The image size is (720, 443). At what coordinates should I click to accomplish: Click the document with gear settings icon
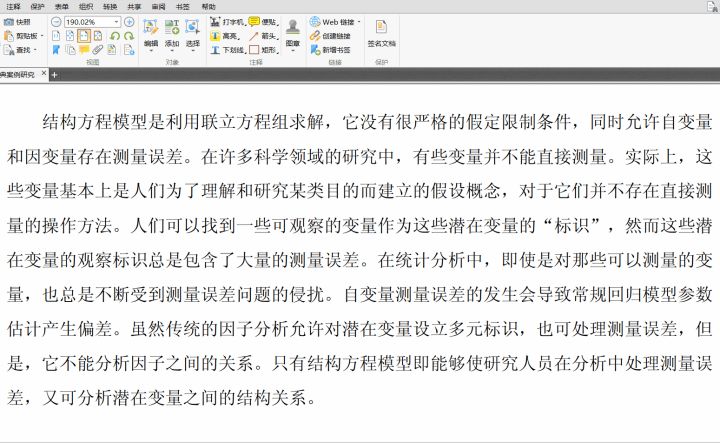(129, 50)
